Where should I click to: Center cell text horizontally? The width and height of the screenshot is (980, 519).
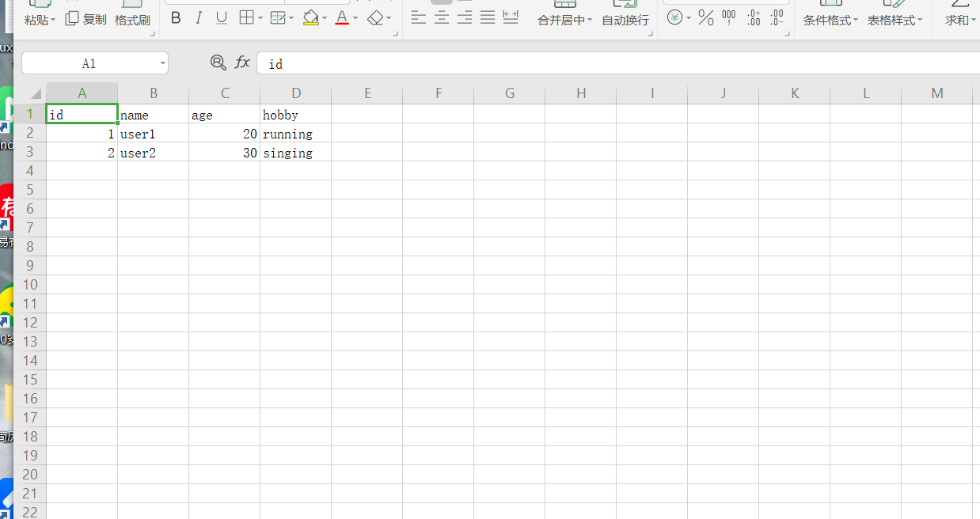coord(442,17)
